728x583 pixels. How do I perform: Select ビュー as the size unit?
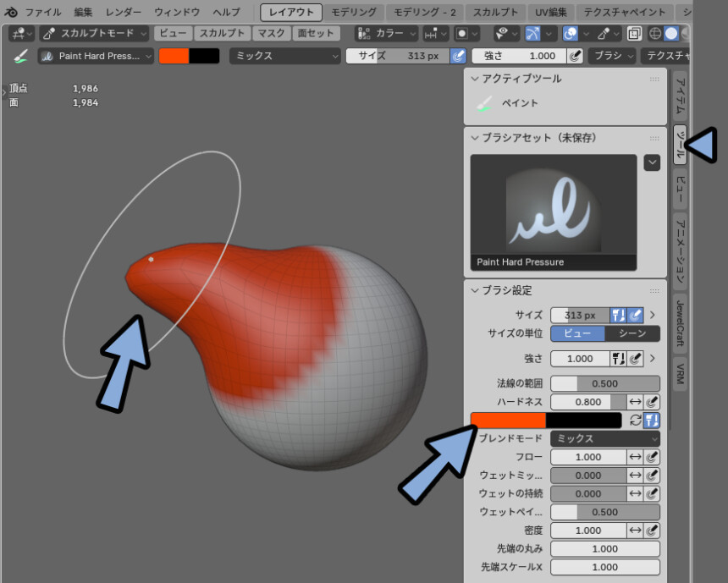578,333
